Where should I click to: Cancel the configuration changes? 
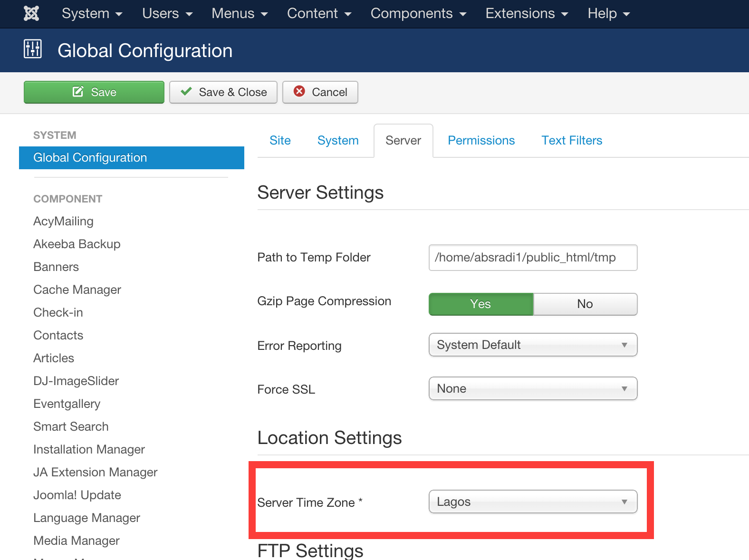tap(320, 92)
